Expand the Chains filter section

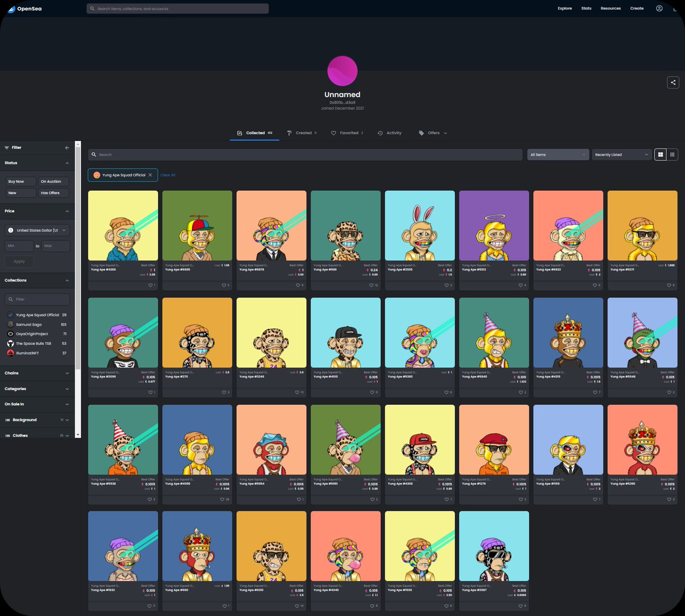tap(37, 373)
